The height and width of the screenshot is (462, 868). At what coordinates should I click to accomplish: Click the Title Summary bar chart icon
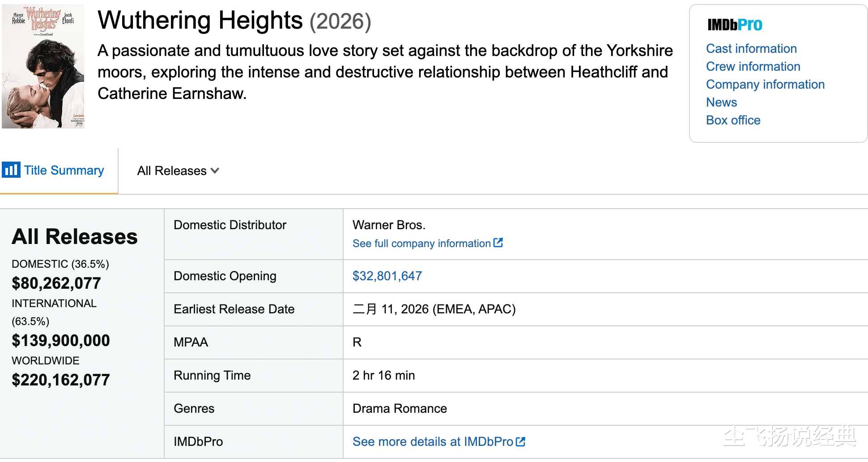11,170
